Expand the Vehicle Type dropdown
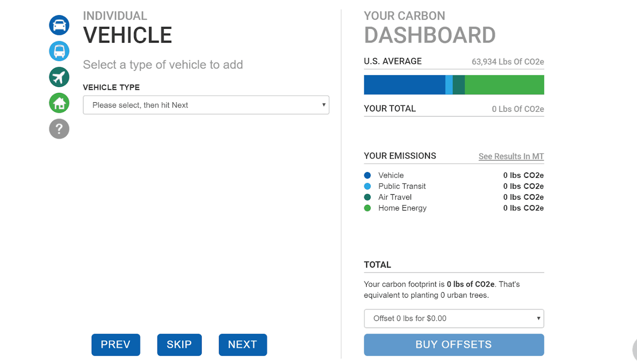The width and height of the screenshot is (637, 364). (x=206, y=105)
